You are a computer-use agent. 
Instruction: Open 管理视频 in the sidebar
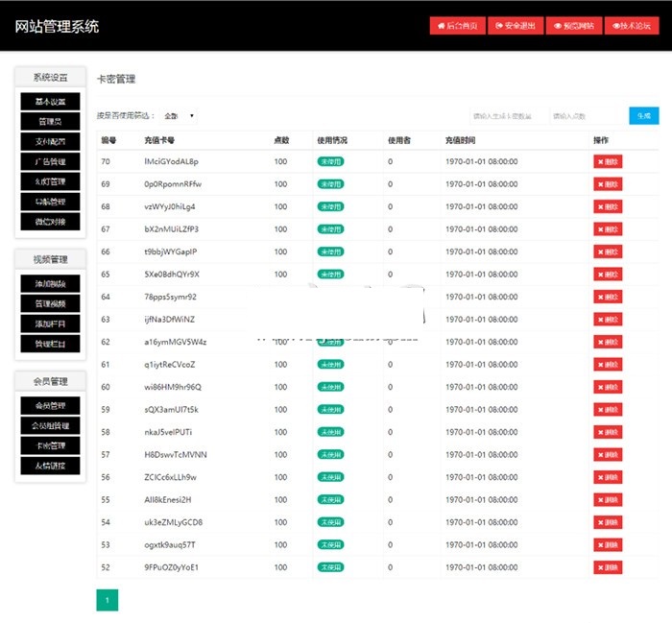point(50,303)
